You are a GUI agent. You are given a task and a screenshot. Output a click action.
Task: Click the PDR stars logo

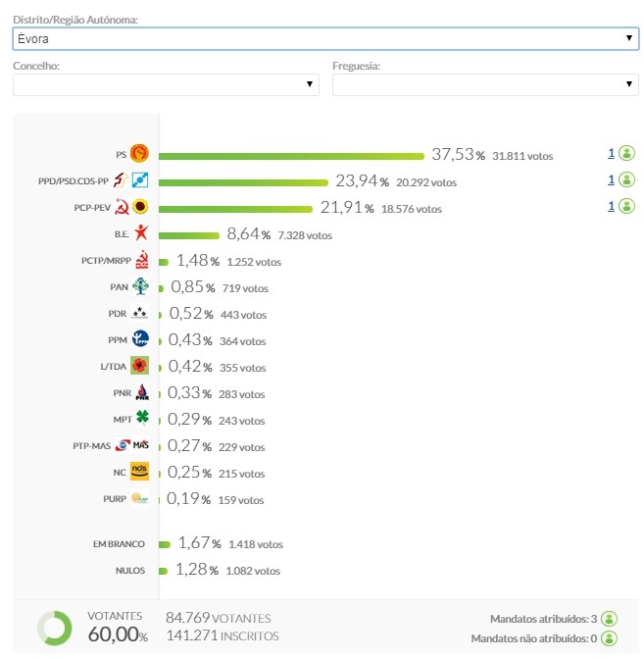(x=139, y=313)
